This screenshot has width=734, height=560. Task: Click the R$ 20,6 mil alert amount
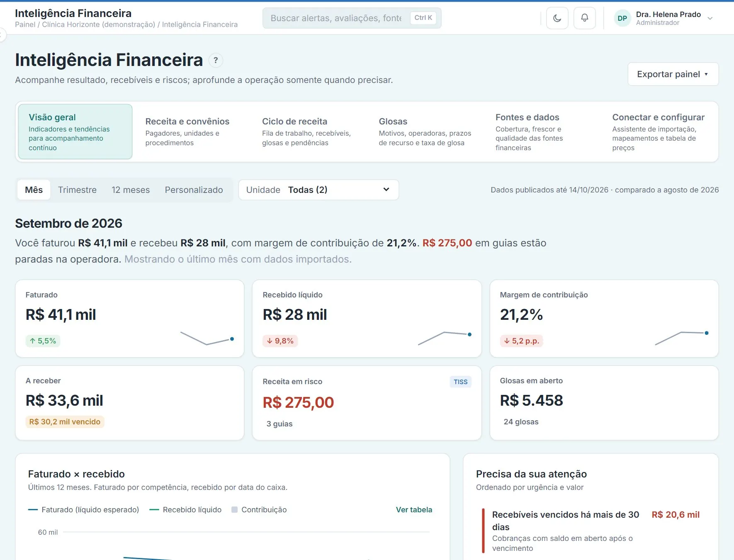(676, 515)
